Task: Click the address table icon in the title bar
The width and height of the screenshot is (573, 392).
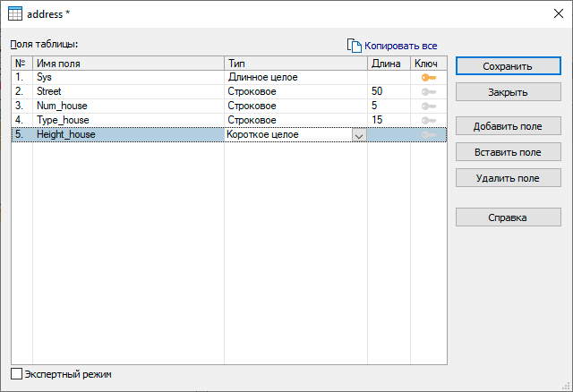Action: click(x=15, y=13)
